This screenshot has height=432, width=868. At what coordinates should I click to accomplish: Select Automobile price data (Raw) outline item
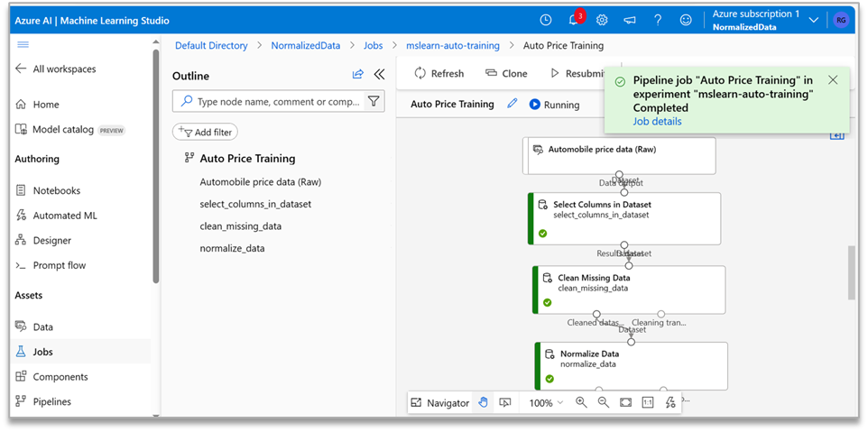pyautogui.click(x=260, y=182)
